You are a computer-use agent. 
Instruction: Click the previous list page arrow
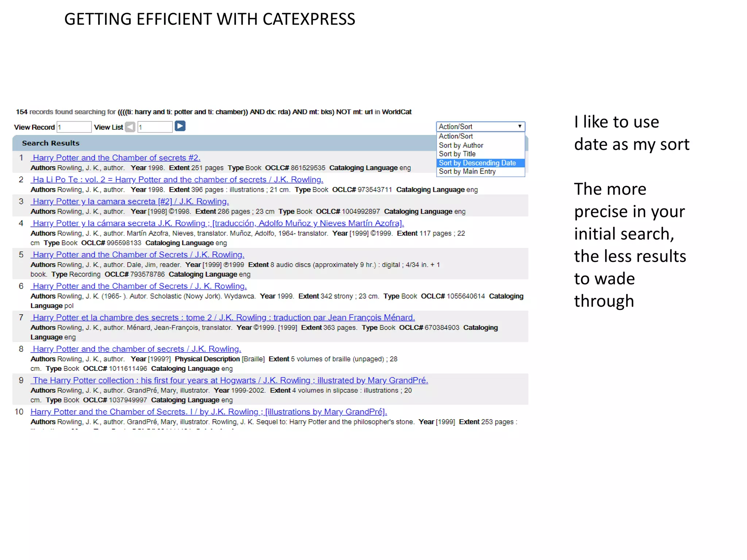point(130,127)
